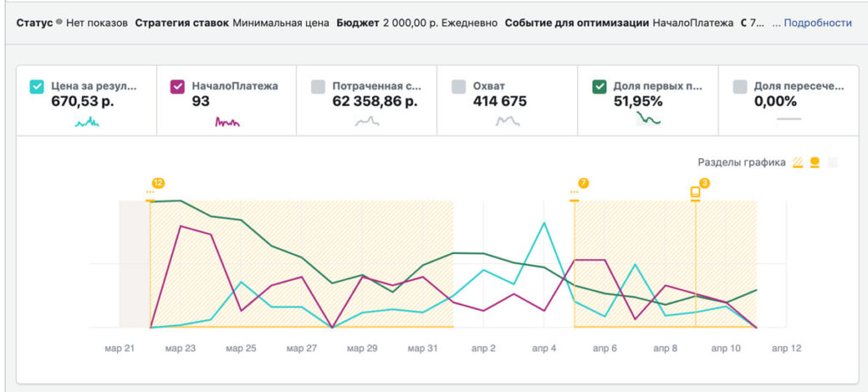This screenshot has width=868, height=392.
Task: Click the cyan line peak near apr 4
Action: tap(543, 223)
